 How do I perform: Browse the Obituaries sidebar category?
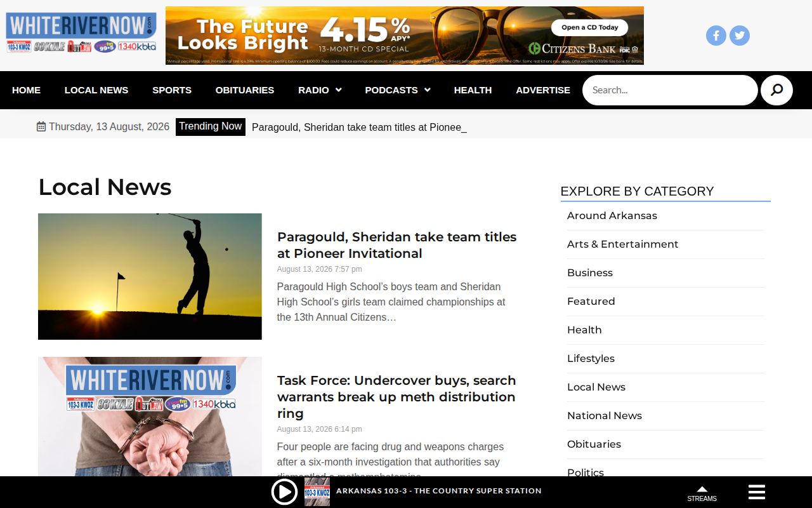(594, 444)
